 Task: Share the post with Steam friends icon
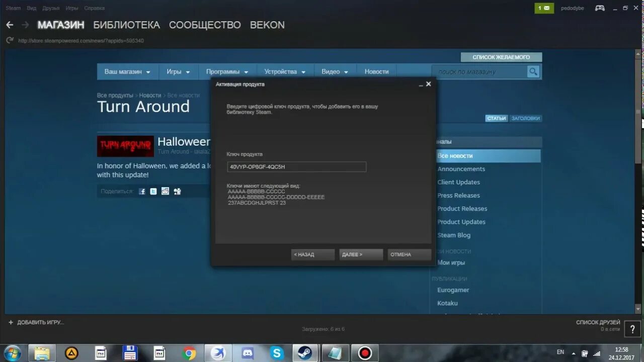coord(177,192)
